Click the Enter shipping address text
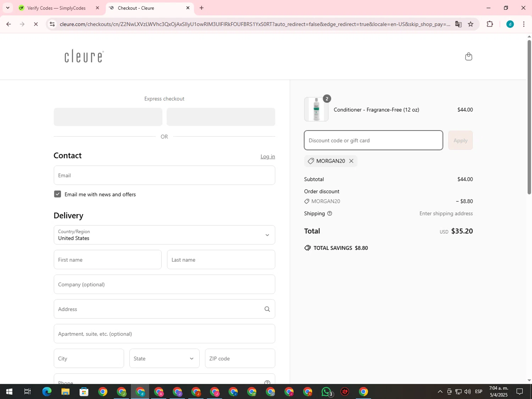 click(x=446, y=214)
